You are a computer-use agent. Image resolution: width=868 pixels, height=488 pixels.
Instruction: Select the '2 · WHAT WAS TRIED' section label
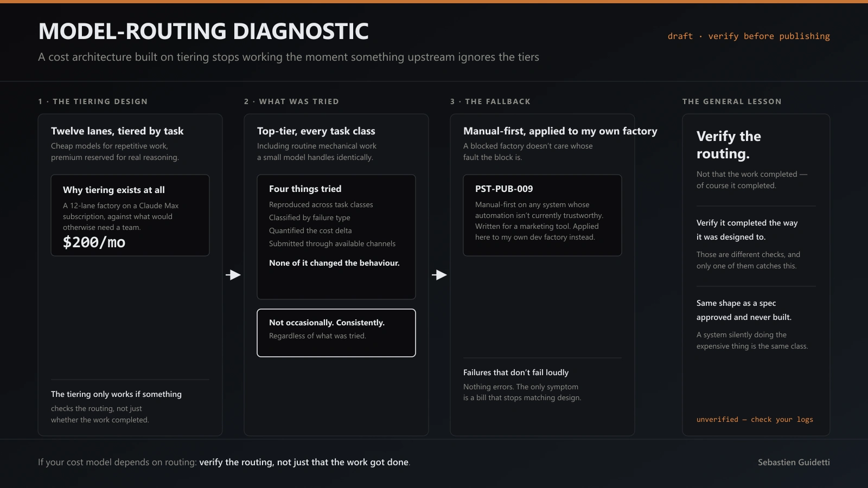point(291,101)
